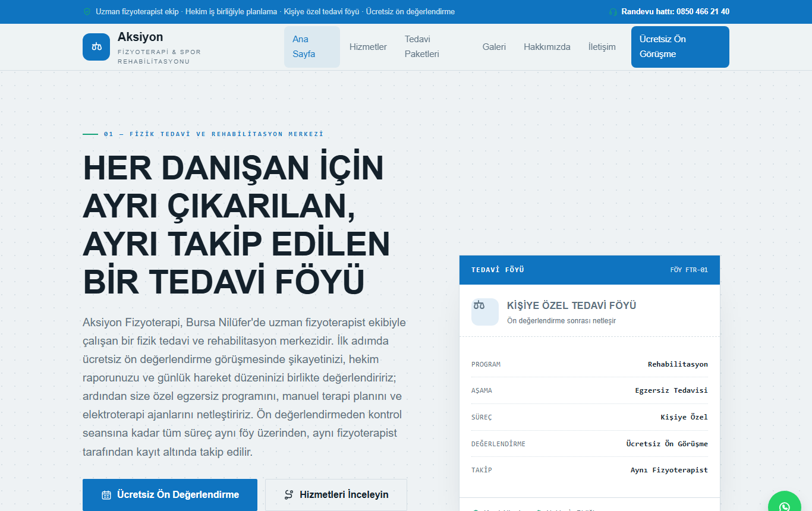
Task: Click top bar text 'Uzman fizyoterapist ekip'
Action: coord(137,12)
